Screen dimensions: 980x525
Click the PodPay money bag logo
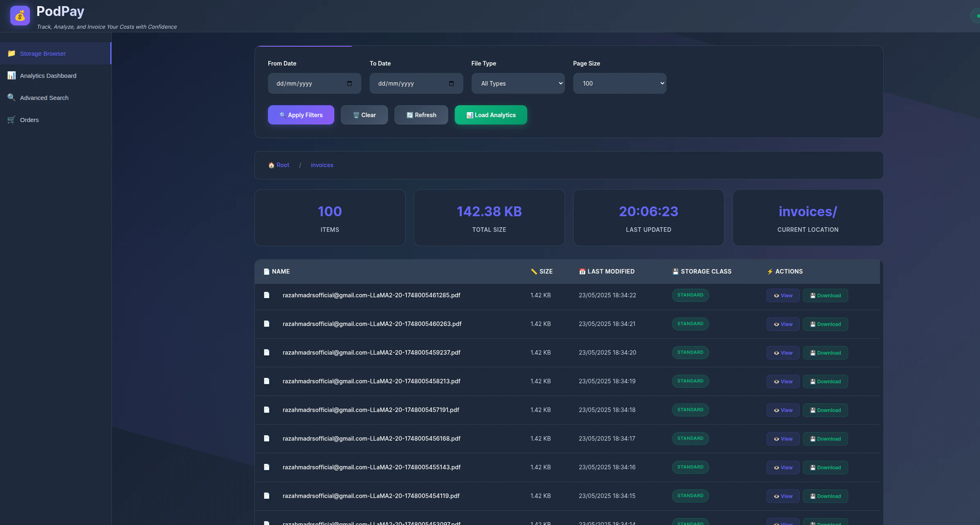click(x=20, y=15)
